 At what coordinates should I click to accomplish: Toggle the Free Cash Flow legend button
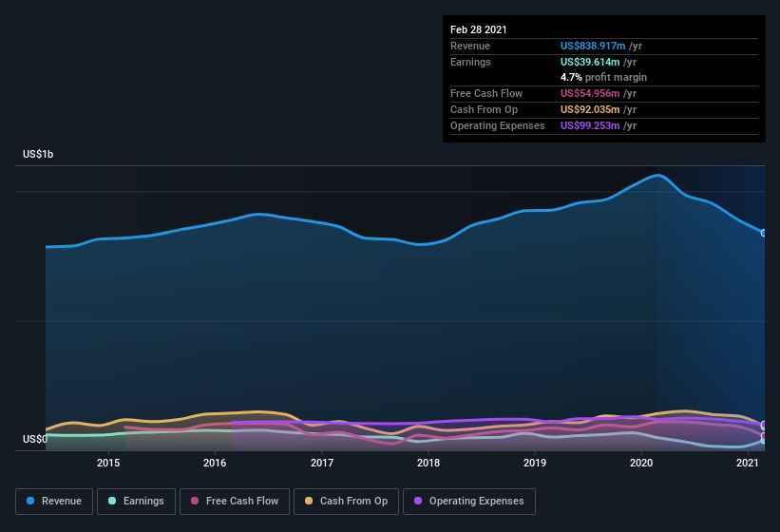(235, 502)
